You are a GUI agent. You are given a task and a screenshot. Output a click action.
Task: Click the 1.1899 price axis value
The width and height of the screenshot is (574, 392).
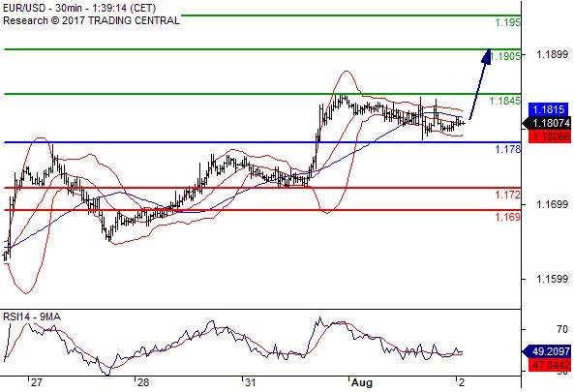click(x=552, y=55)
